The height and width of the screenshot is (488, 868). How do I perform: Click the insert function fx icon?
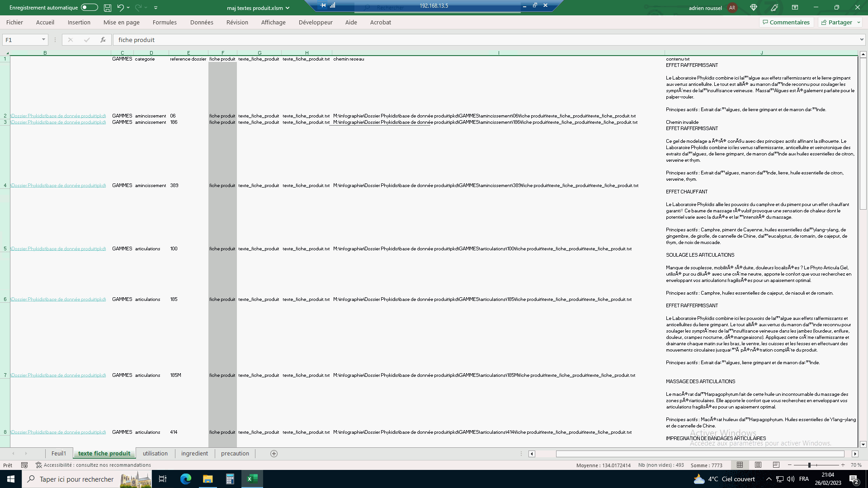[x=103, y=40]
